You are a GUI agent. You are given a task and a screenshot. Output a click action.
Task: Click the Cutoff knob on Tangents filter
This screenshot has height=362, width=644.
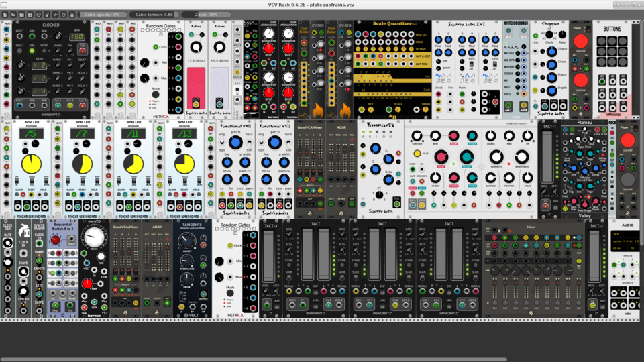coord(186,241)
